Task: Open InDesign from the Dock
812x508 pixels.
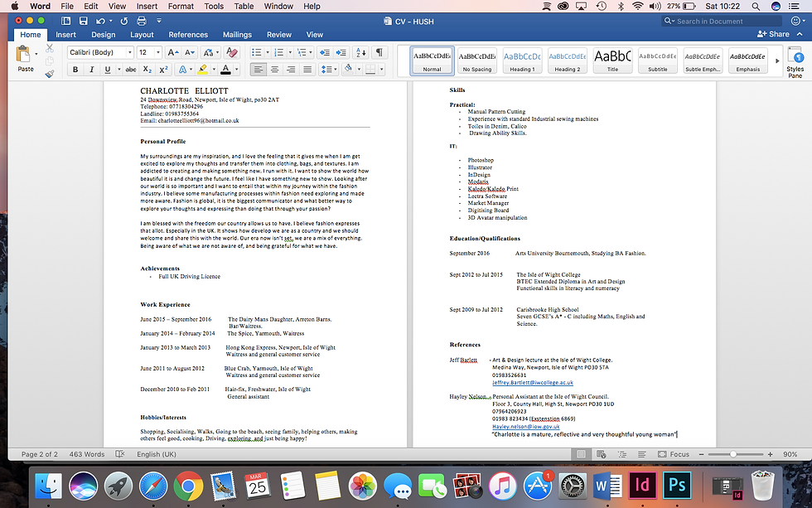Action: [x=642, y=486]
